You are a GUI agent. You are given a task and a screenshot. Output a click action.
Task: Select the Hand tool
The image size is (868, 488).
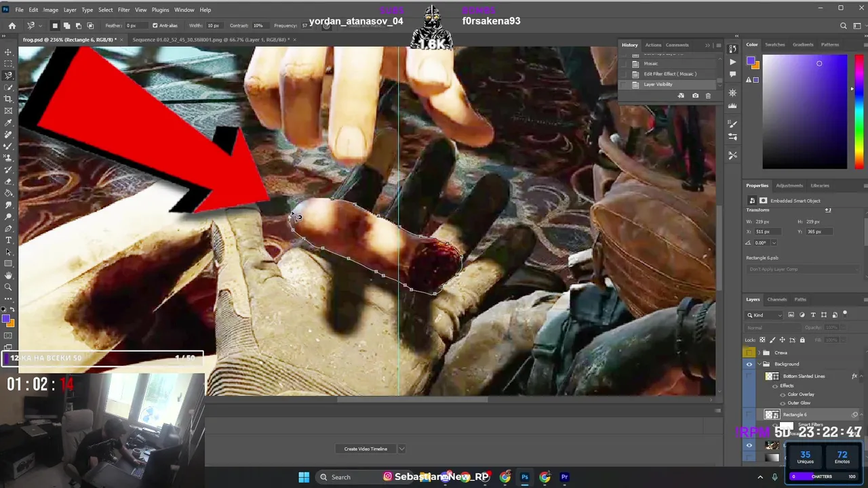pos(8,275)
